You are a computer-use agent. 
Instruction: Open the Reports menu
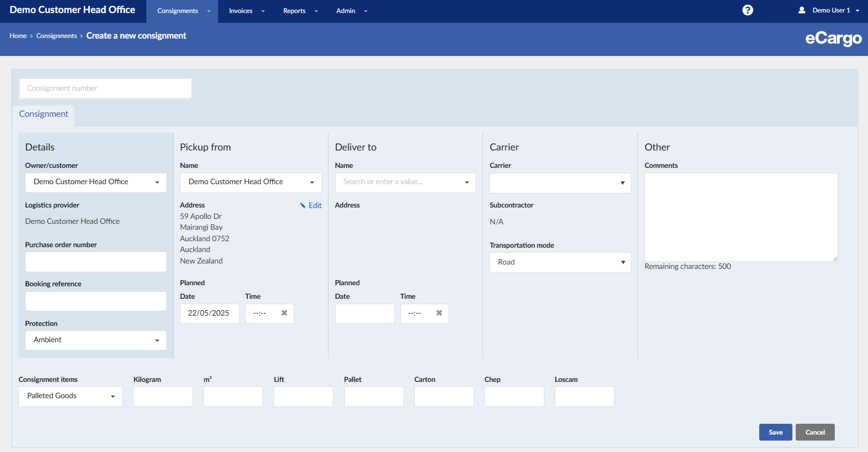pos(300,11)
